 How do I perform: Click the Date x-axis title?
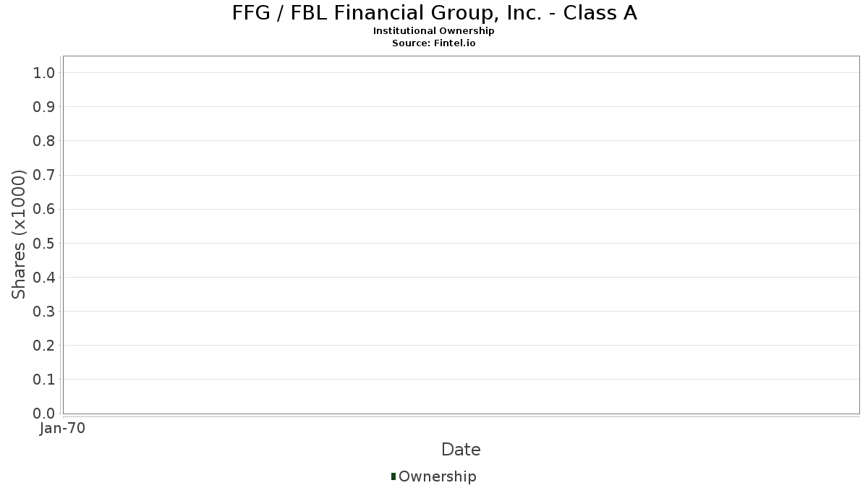(461, 450)
